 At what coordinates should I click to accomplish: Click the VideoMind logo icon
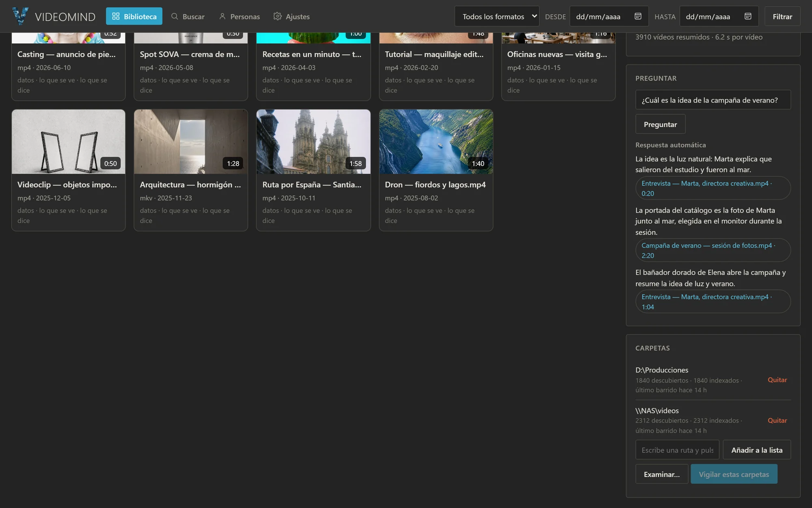(20, 16)
